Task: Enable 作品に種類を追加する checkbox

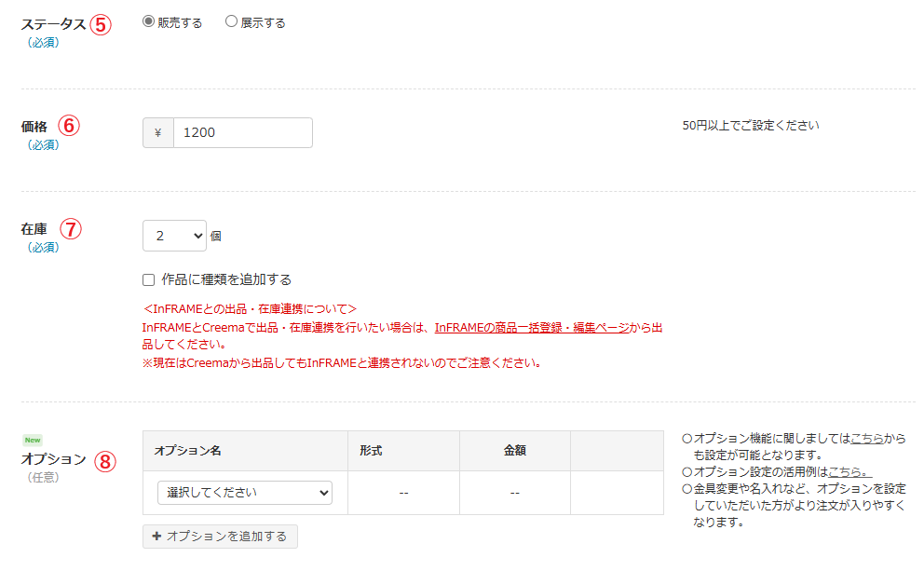Action: tap(148, 279)
